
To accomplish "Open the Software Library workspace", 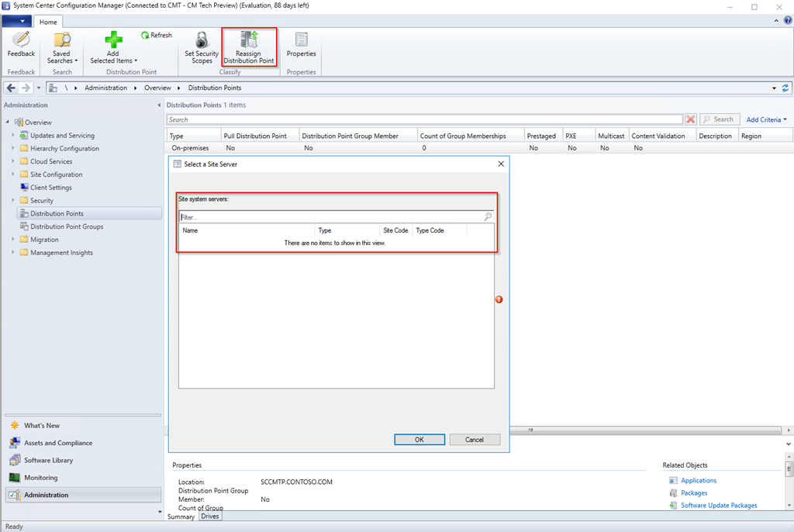I will tap(48, 460).
